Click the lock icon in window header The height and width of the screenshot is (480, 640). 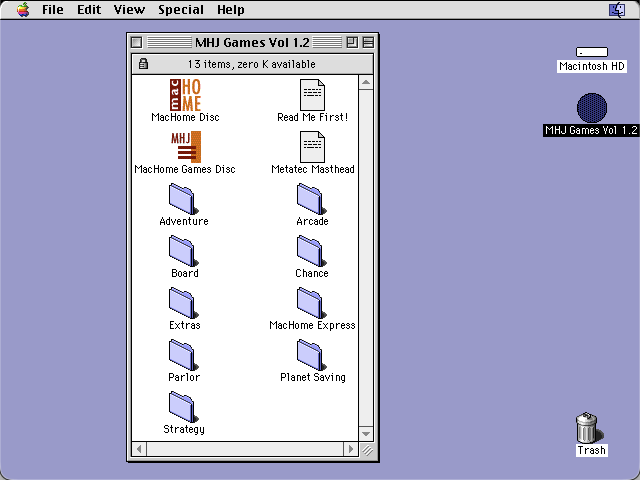[x=143, y=64]
